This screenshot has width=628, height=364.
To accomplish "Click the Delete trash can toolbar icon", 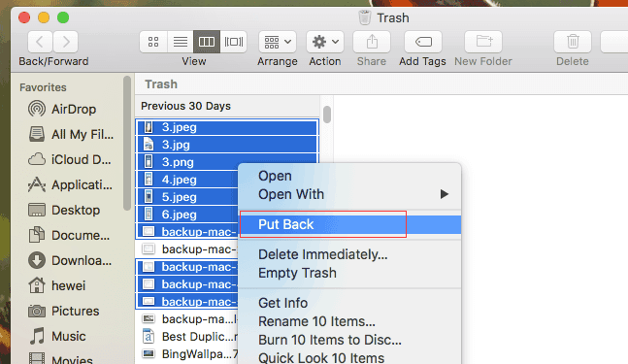I will [x=573, y=42].
